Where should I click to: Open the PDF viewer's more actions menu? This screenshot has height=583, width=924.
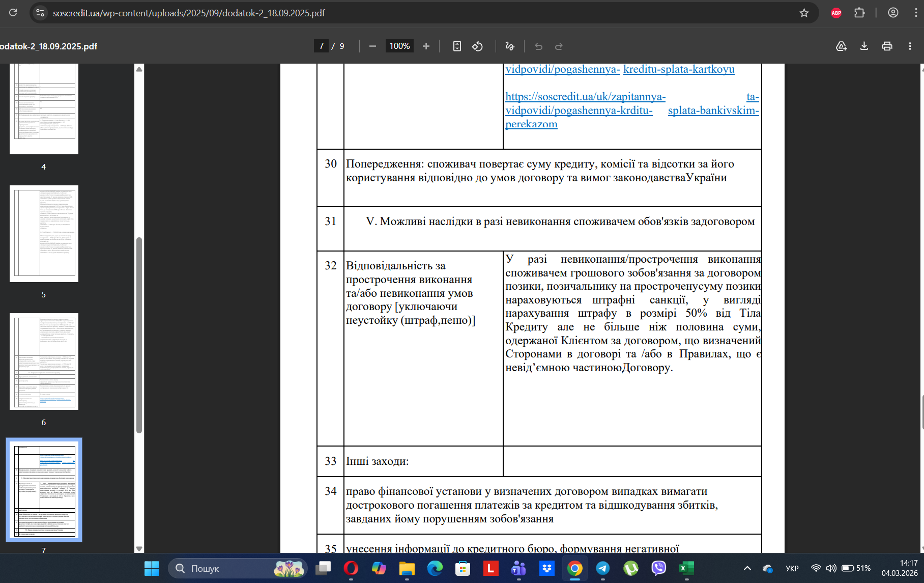[910, 46]
